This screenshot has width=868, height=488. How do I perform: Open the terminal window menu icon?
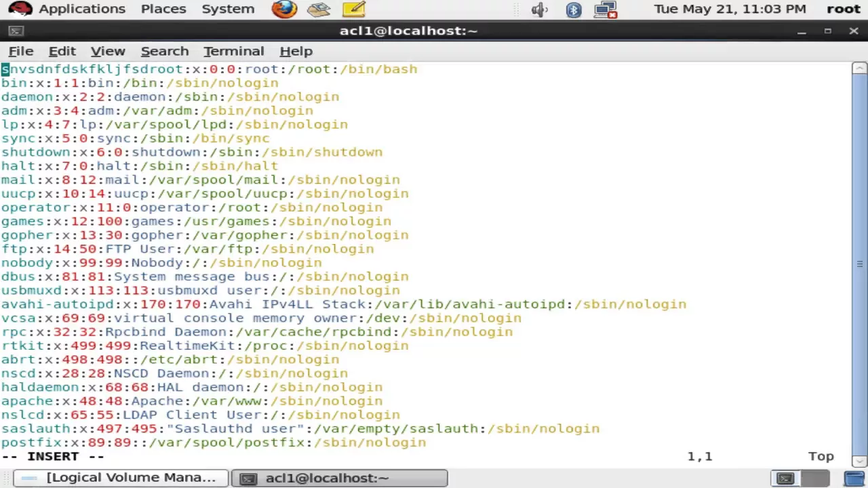coord(16,30)
